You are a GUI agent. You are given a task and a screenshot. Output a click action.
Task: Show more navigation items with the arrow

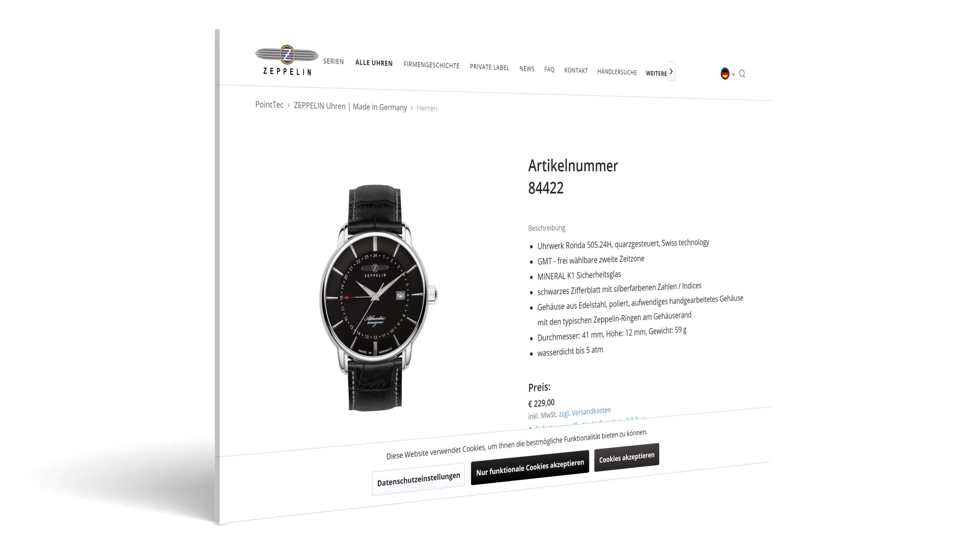point(671,71)
